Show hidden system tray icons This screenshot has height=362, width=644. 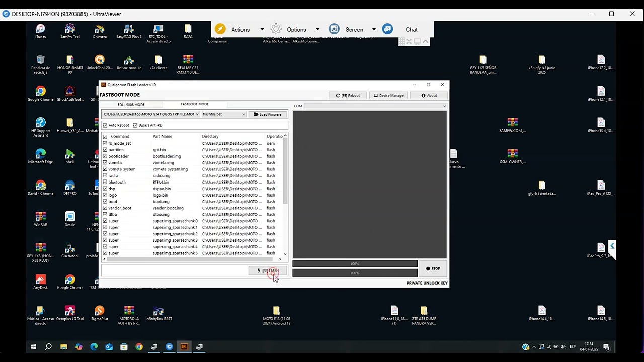[x=533, y=347]
